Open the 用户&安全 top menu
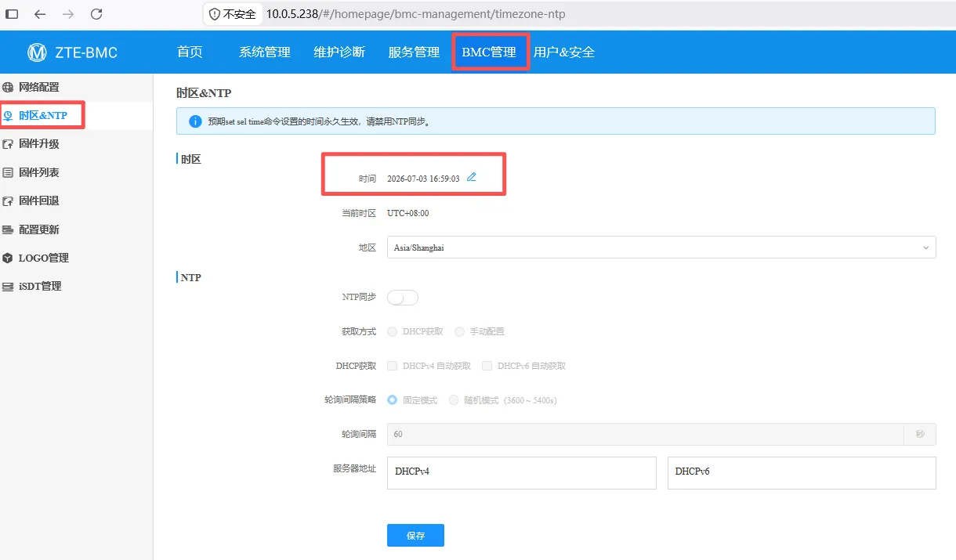956x560 pixels. (x=564, y=52)
